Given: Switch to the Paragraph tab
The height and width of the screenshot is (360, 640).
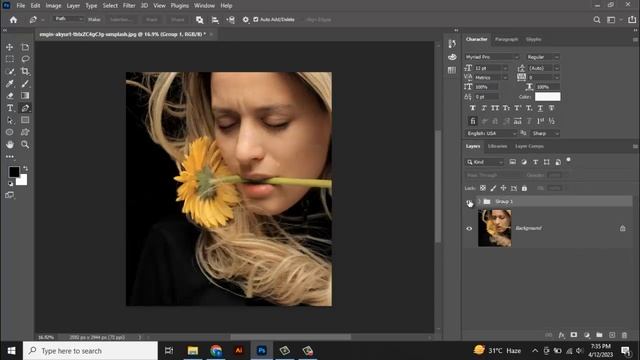Looking at the screenshot, I should [x=507, y=40].
